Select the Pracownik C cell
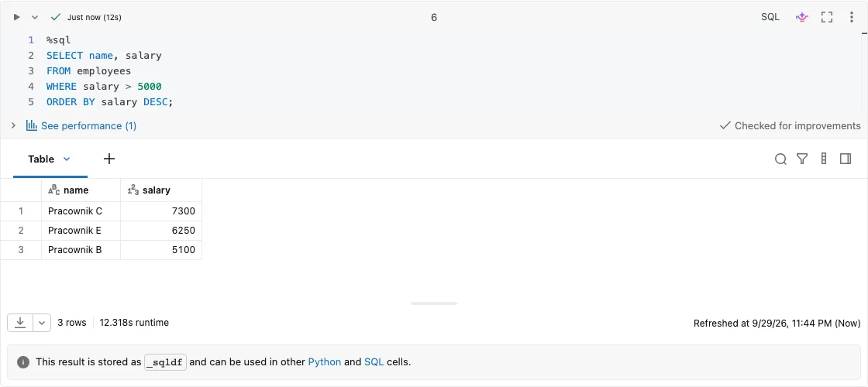 pyautogui.click(x=81, y=211)
